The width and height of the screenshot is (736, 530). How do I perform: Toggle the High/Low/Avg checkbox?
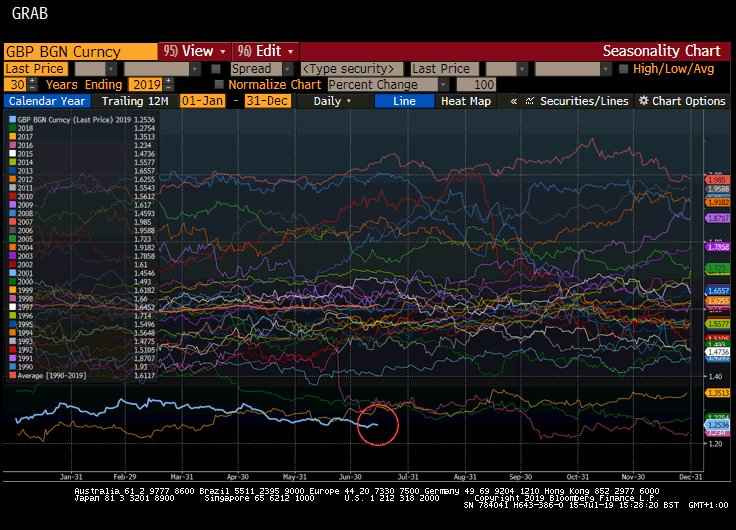tap(624, 69)
